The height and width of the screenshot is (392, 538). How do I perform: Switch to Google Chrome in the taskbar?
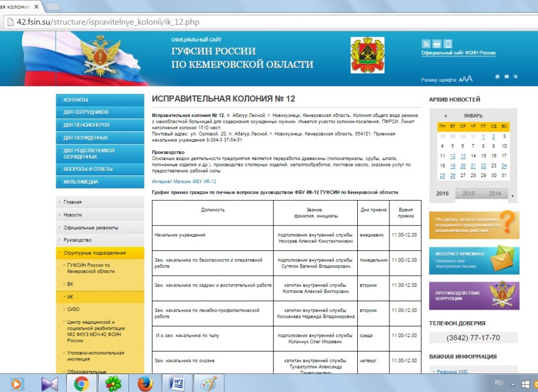(81, 384)
